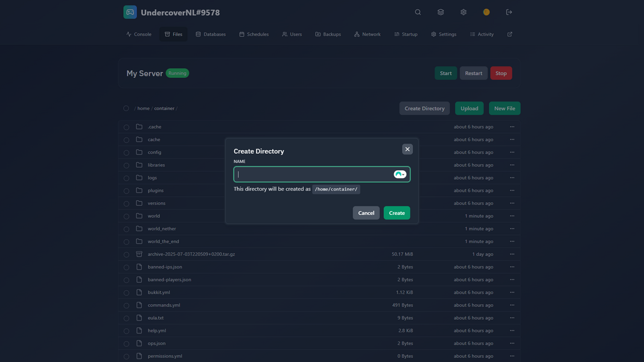The image size is (644, 362).
Task: Click the user avatar icon
Action: point(486,12)
